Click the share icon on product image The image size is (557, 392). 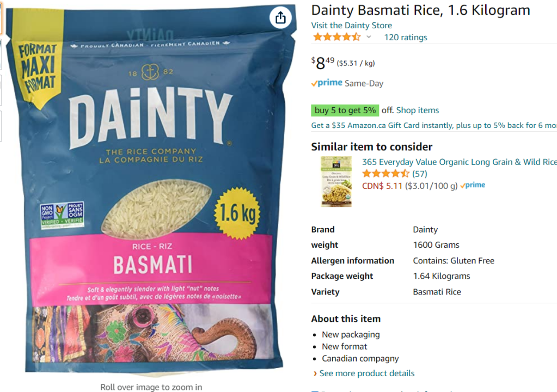coord(280,17)
